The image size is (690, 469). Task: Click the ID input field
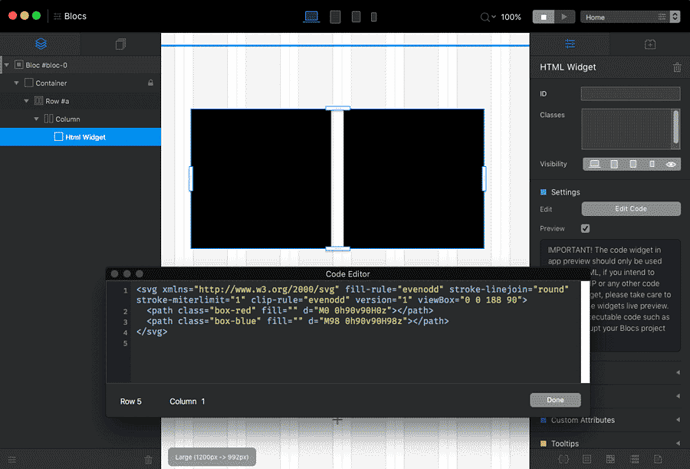[x=630, y=94]
